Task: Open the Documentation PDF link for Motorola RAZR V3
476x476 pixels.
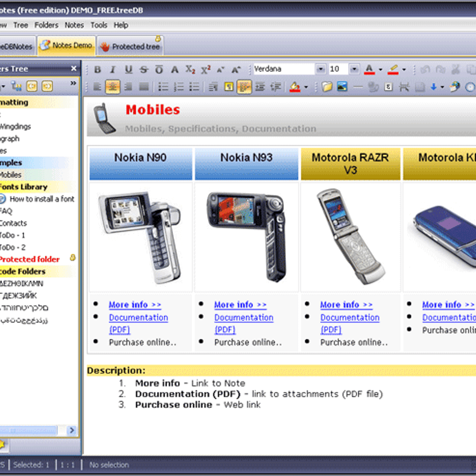Action: tap(349, 317)
